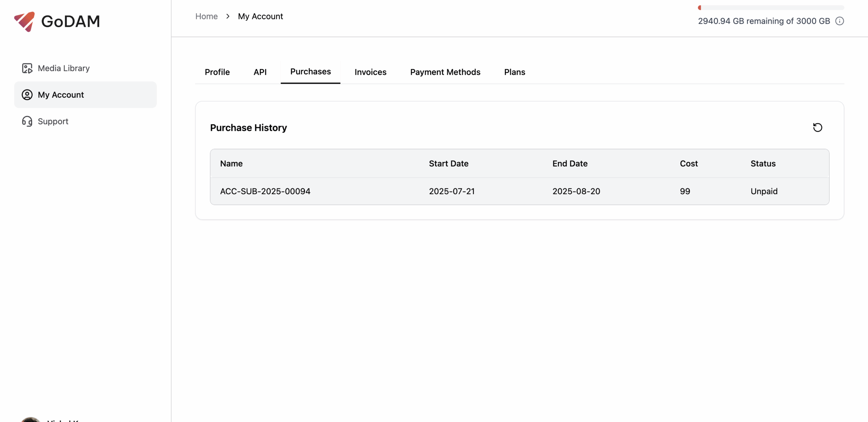The width and height of the screenshot is (868, 422).
Task: Open the Plans tab
Action: 514,72
